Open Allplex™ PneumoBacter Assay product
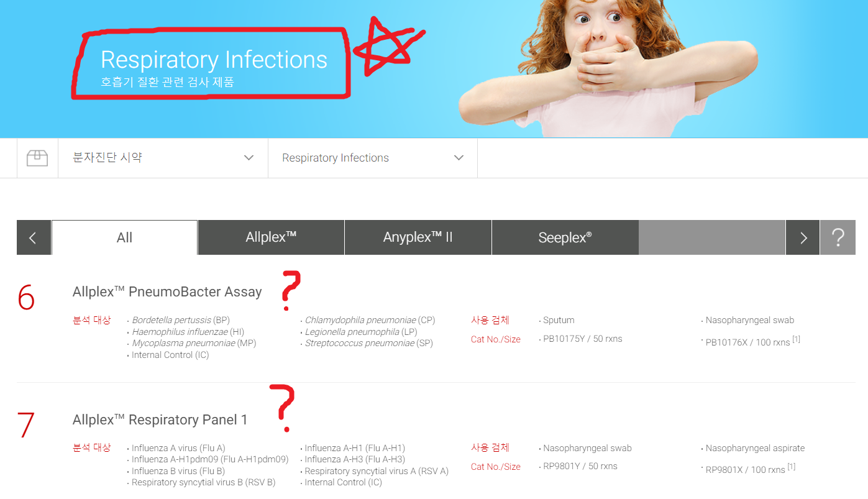The height and width of the screenshot is (499, 868). [x=167, y=292]
